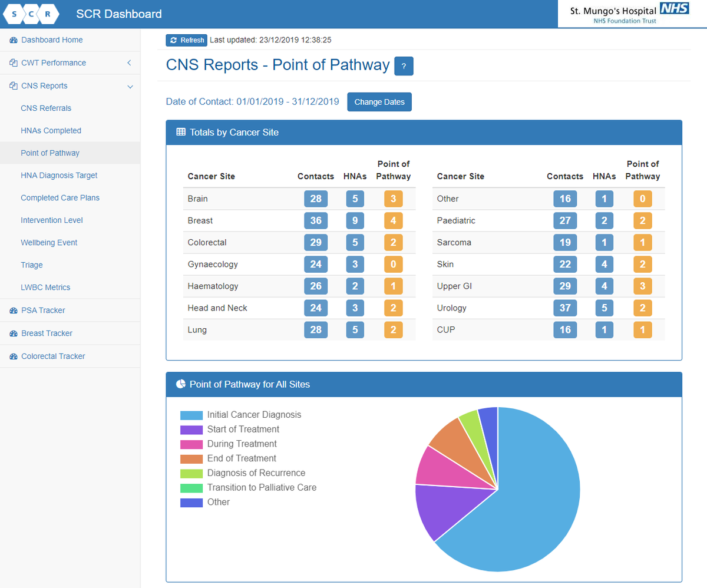Click Breast contacts badge 36
This screenshot has width=707, height=588.
tap(316, 220)
